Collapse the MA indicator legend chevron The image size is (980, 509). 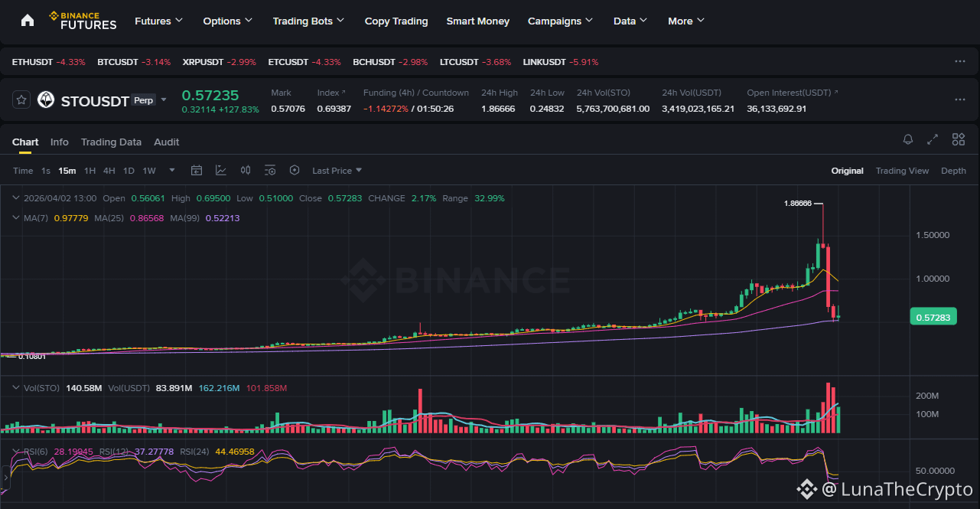point(18,218)
